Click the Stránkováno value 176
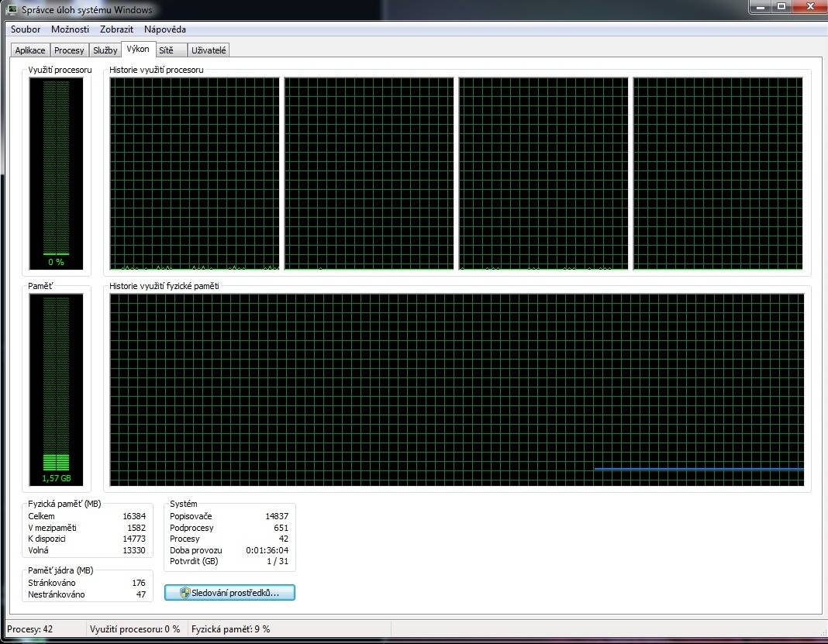Viewport: 828px width, 644px height. [139, 584]
